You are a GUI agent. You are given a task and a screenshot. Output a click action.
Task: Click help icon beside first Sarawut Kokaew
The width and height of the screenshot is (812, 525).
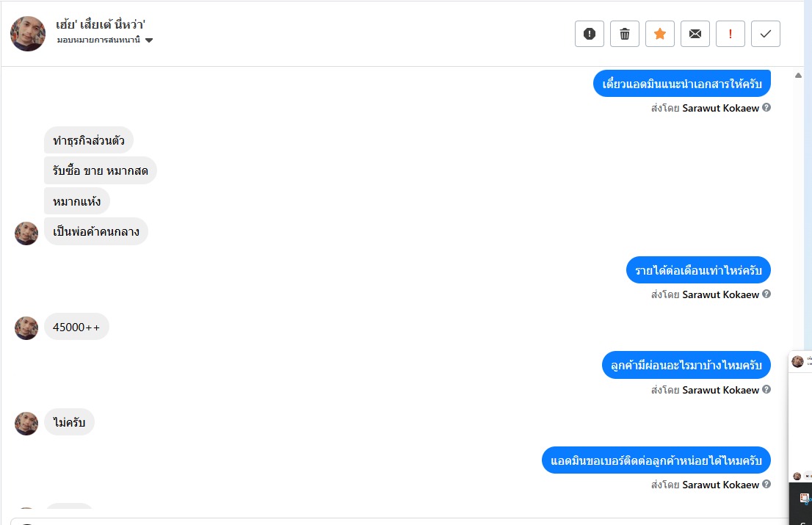(766, 107)
